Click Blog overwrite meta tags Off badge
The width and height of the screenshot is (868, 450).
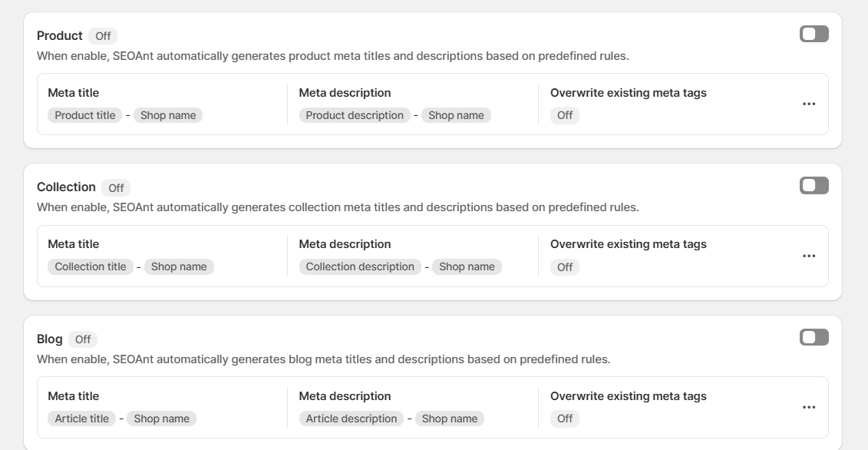click(565, 419)
